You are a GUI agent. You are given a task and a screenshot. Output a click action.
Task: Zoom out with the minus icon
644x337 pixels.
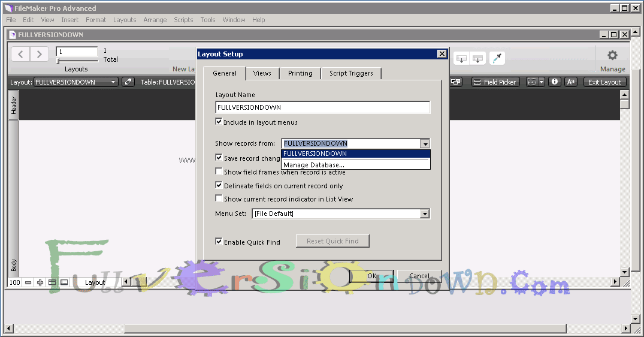(x=28, y=282)
